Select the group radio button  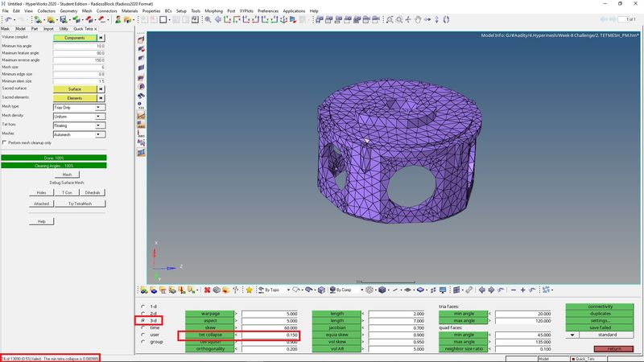[x=143, y=341]
